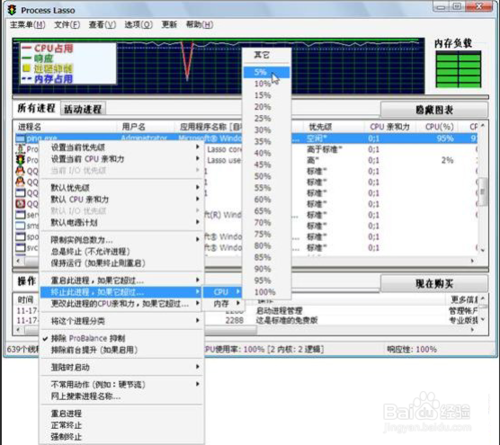Expand the 登陆时启动 submenu
This screenshot has height=445, width=500.
click(122, 367)
